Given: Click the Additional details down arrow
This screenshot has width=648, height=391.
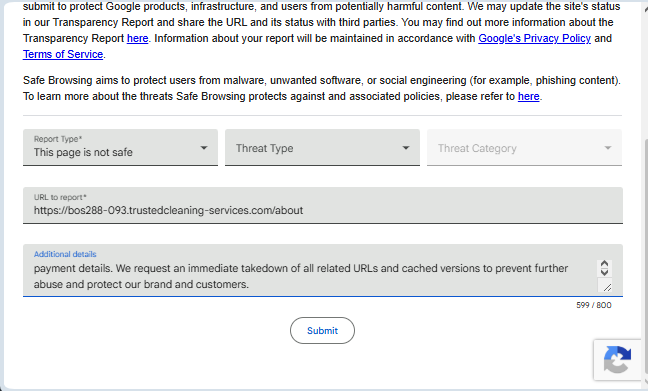Looking at the screenshot, I should tap(604, 272).
